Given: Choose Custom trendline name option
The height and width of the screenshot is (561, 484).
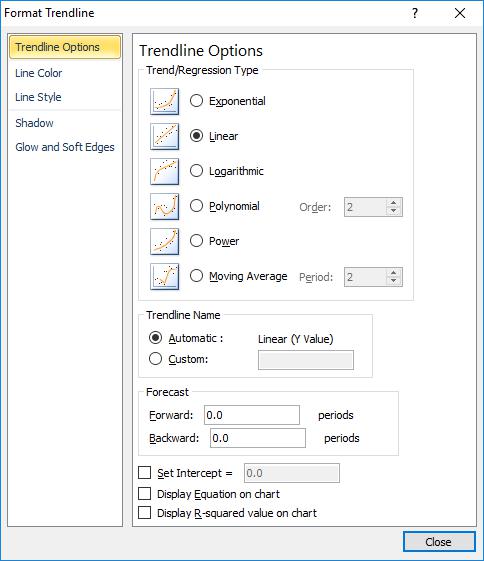Looking at the screenshot, I should point(155,359).
